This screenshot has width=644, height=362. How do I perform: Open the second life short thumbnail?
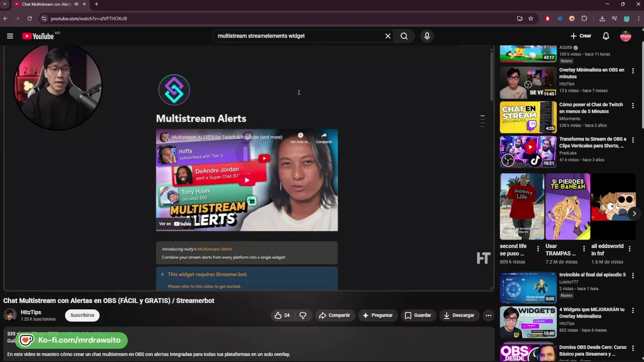pos(522,207)
